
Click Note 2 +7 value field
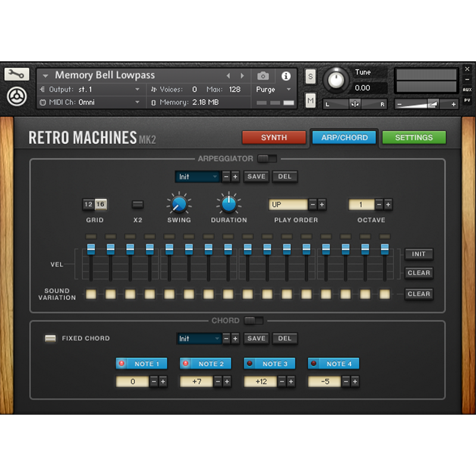pos(196,381)
